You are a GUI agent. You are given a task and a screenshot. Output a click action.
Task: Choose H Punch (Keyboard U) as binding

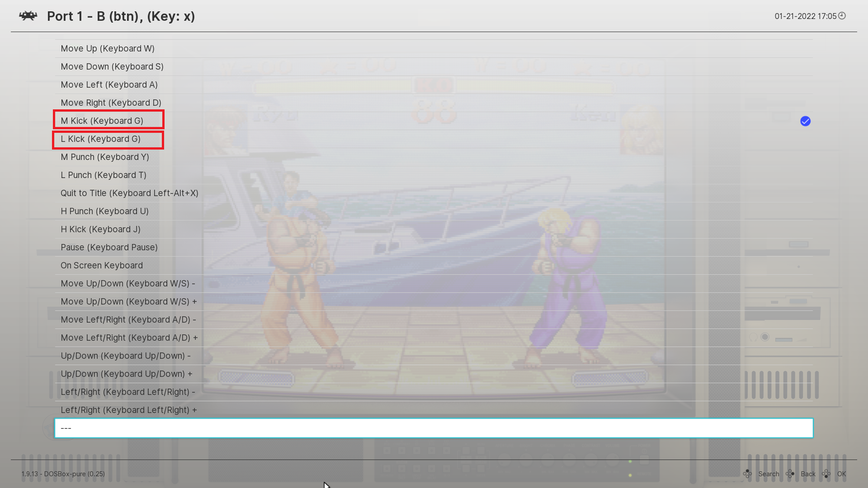105,211
